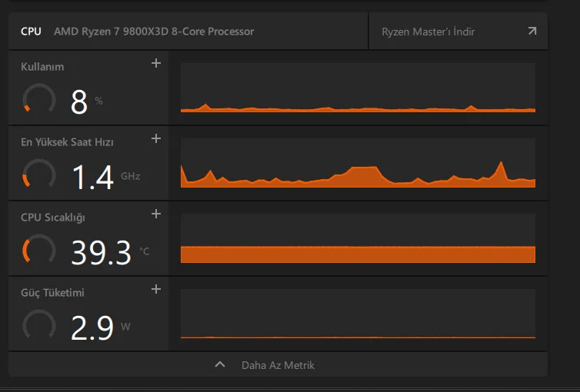Click the CPU Sıcaklığı label

tap(53, 218)
